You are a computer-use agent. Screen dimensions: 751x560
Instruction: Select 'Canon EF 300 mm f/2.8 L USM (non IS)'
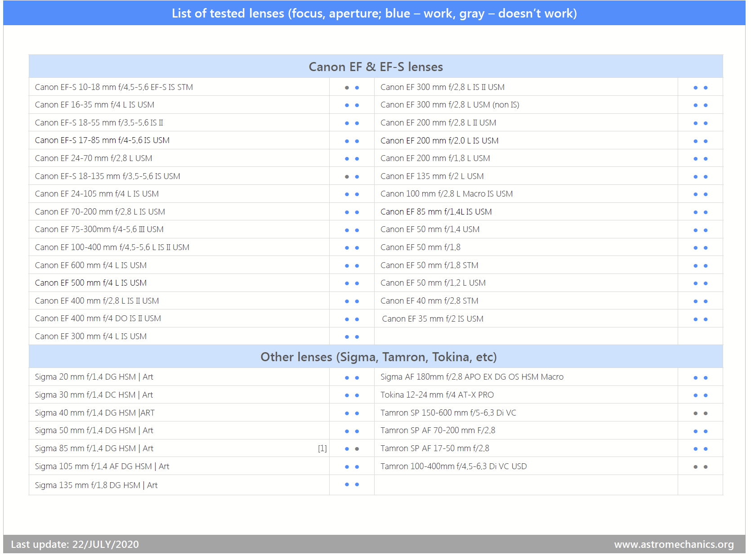click(x=450, y=105)
